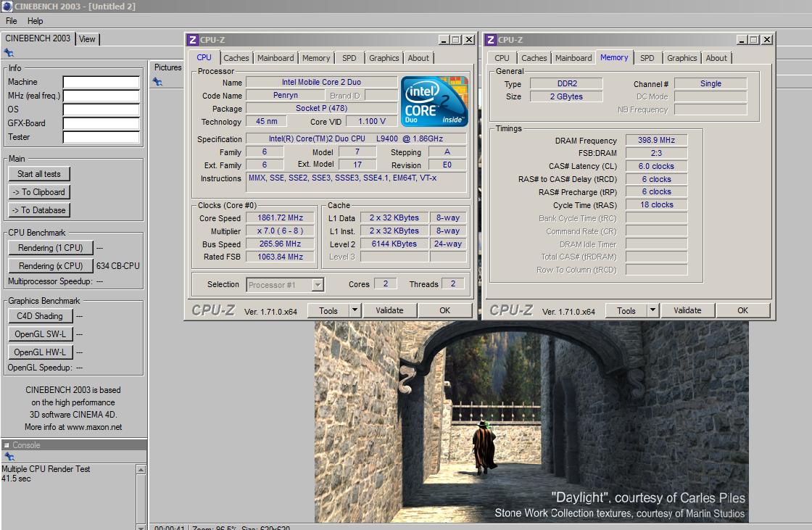Open About tab in left CPU-Z window
This screenshot has width=812, height=530.
[418, 58]
